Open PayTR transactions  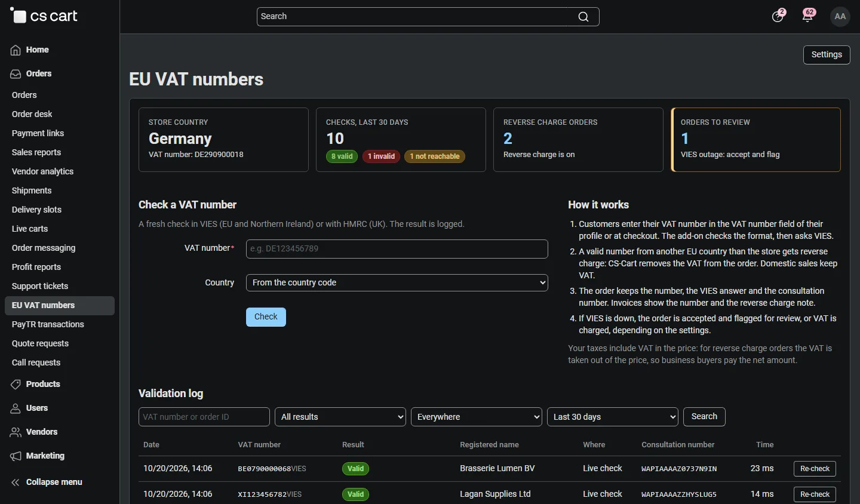pos(48,324)
